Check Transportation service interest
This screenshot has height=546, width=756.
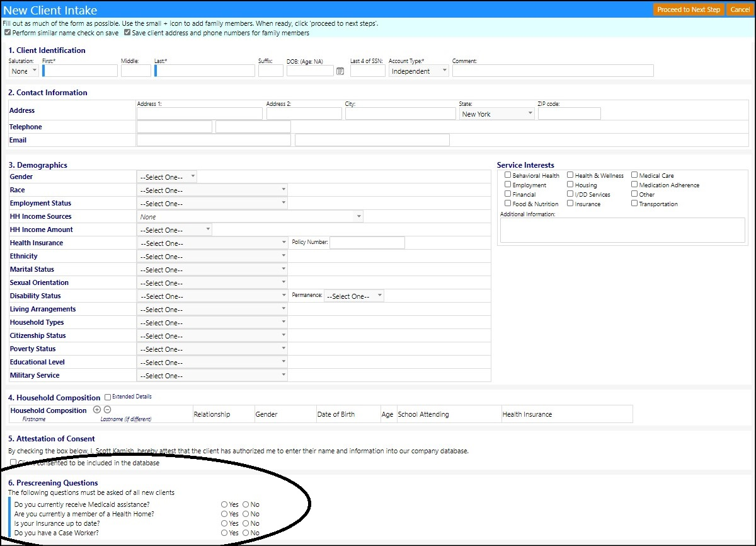tap(634, 204)
